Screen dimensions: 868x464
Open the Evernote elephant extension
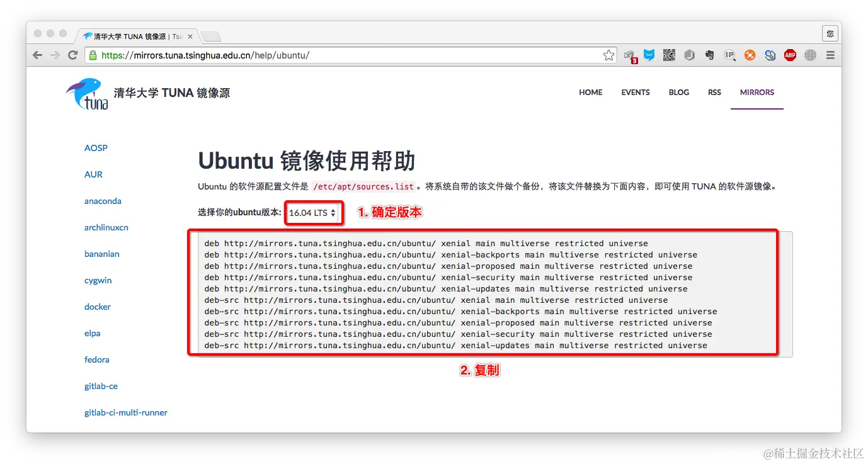(x=710, y=55)
